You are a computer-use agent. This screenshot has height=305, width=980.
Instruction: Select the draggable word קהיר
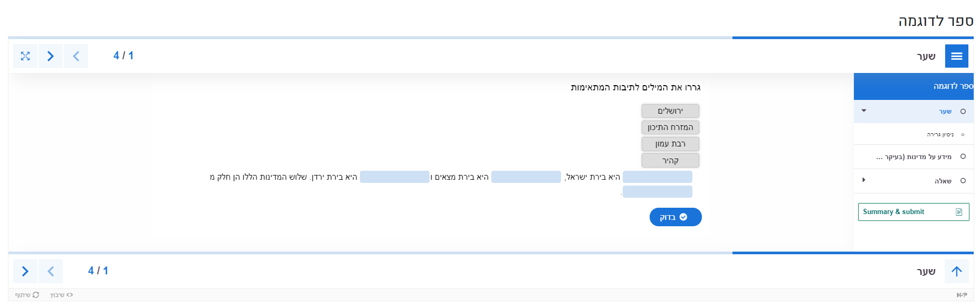(670, 161)
